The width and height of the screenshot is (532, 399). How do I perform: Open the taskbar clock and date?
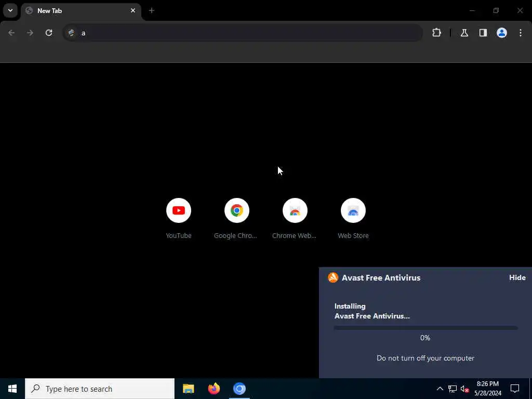(487, 389)
